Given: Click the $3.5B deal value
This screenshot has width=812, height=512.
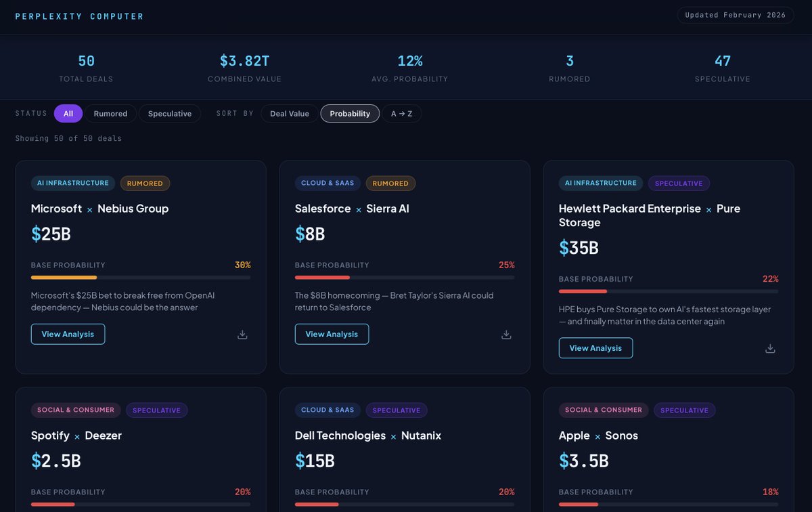Looking at the screenshot, I should 583,461.
